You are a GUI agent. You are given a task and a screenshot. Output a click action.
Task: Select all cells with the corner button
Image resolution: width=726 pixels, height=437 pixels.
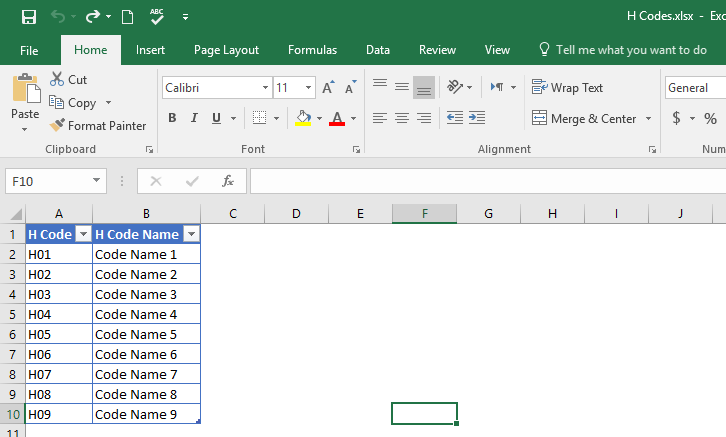coord(16,214)
